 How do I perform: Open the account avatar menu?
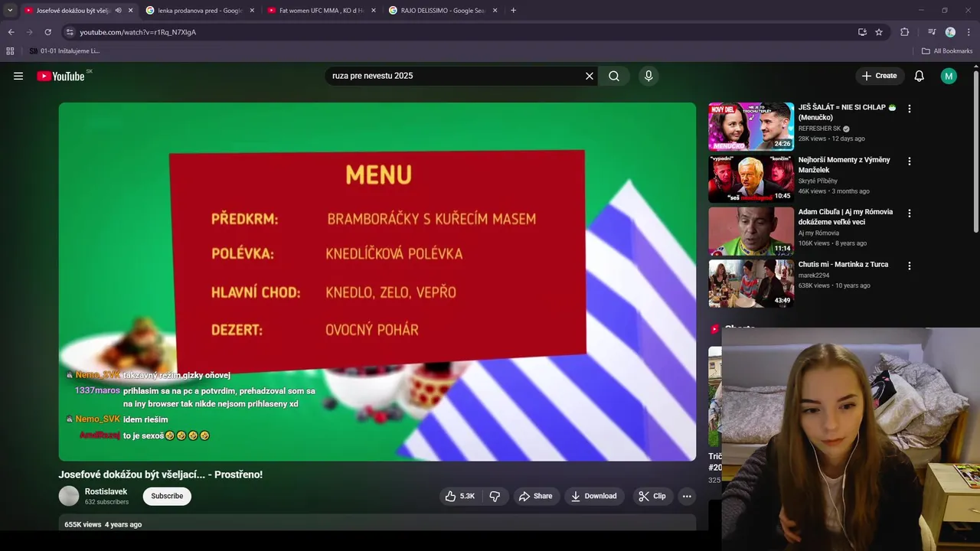(949, 76)
